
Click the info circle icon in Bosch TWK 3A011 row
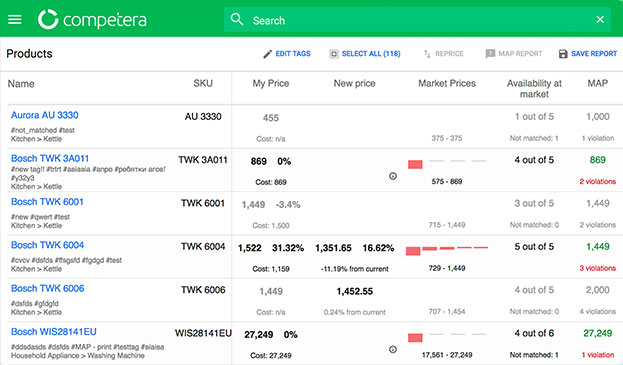[393, 176]
